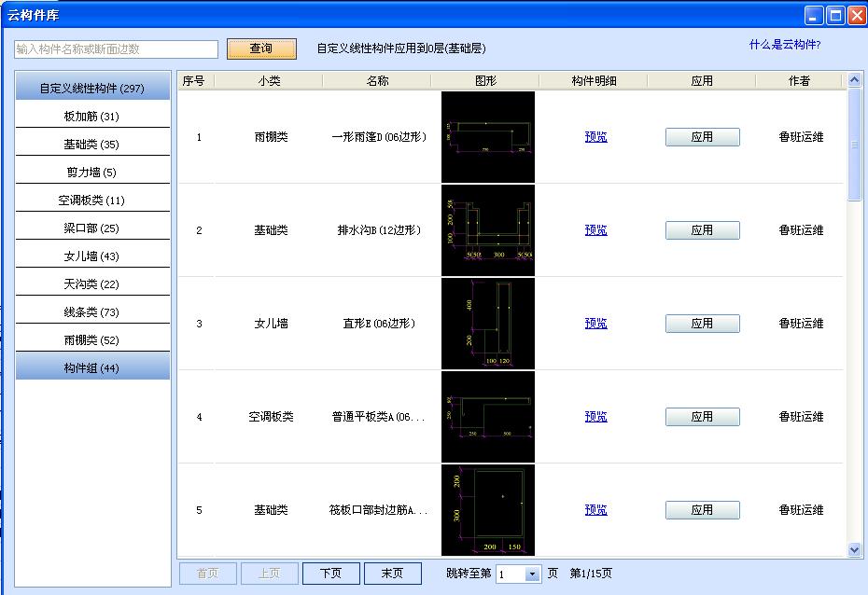Image resolution: width=868 pixels, height=595 pixels.
Task: Click the list scrollbar up arrow
Action: [854, 80]
